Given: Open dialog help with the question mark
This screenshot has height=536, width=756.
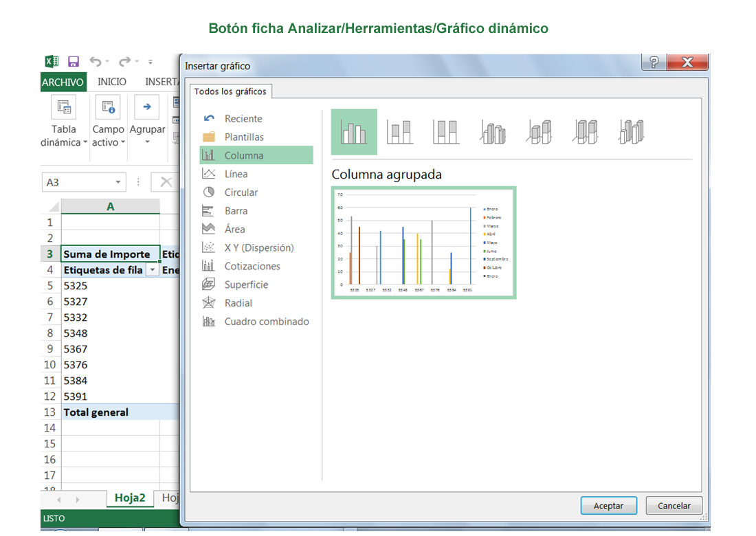Looking at the screenshot, I should (x=654, y=62).
